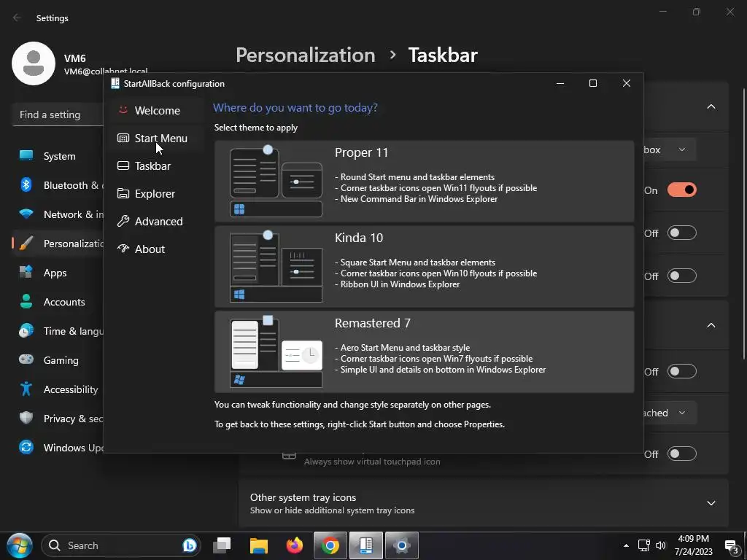Click the Remastered 7 preview thumbnail
747x560 pixels.
[276, 352]
